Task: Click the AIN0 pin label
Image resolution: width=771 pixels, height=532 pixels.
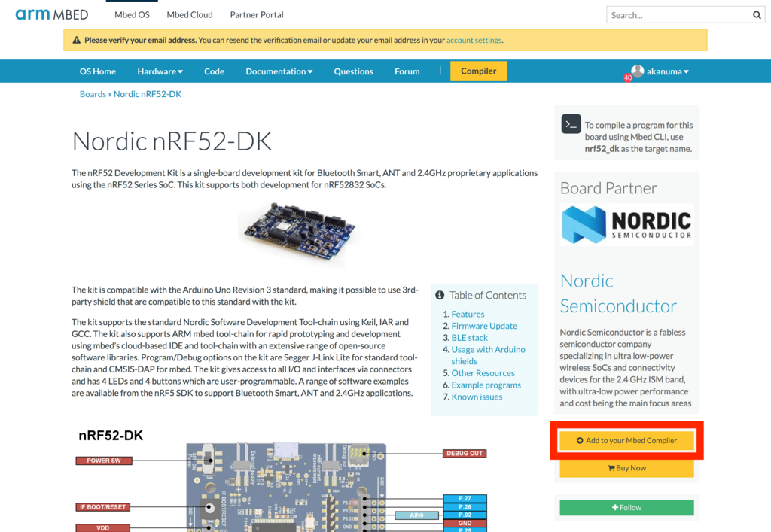Action: [416, 515]
